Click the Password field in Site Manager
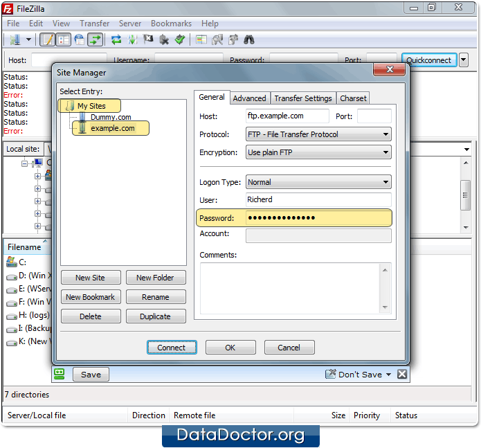Image resolution: width=481 pixels, height=448 pixels. click(318, 218)
